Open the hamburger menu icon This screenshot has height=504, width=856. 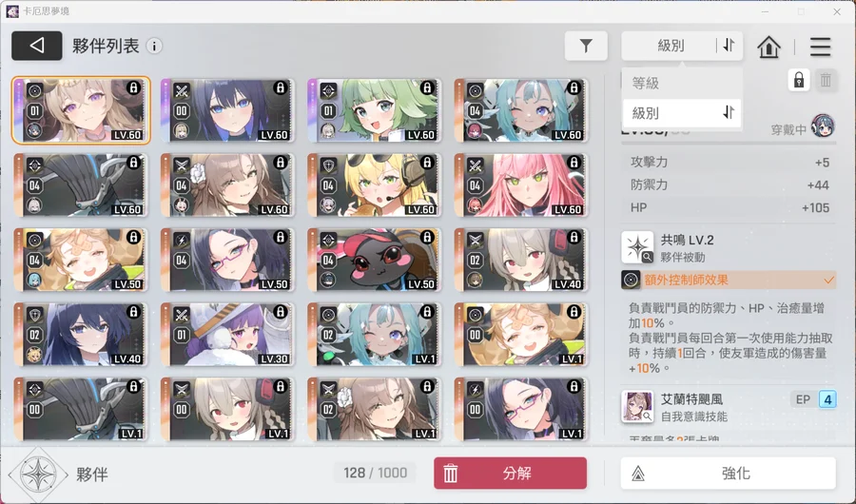click(820, 47)
